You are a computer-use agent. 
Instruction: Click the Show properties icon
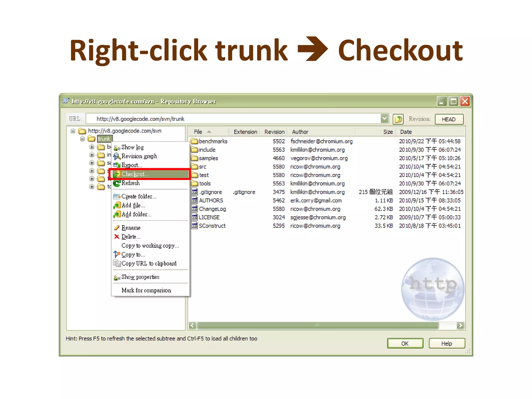[117, 277]
